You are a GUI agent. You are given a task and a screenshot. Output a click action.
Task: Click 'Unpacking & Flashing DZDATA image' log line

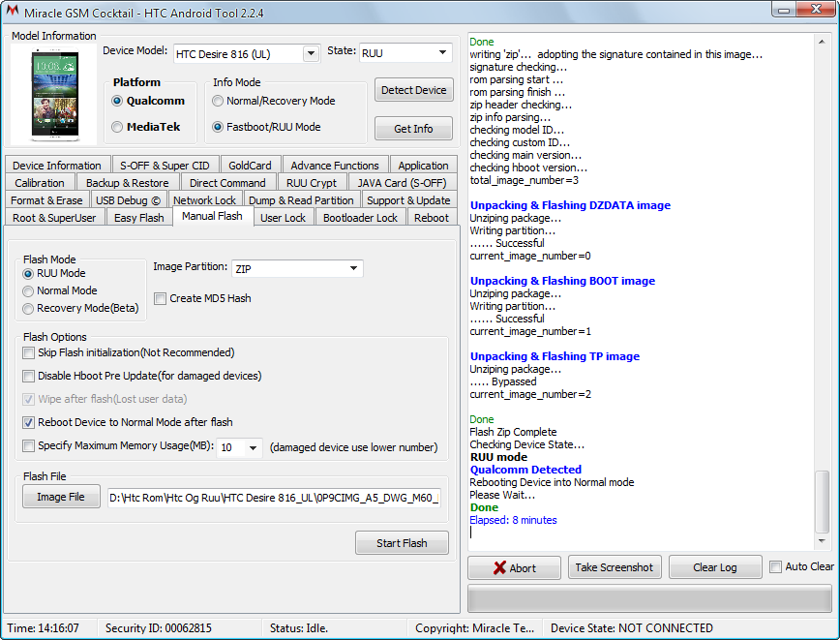click(x=570, y=205)
